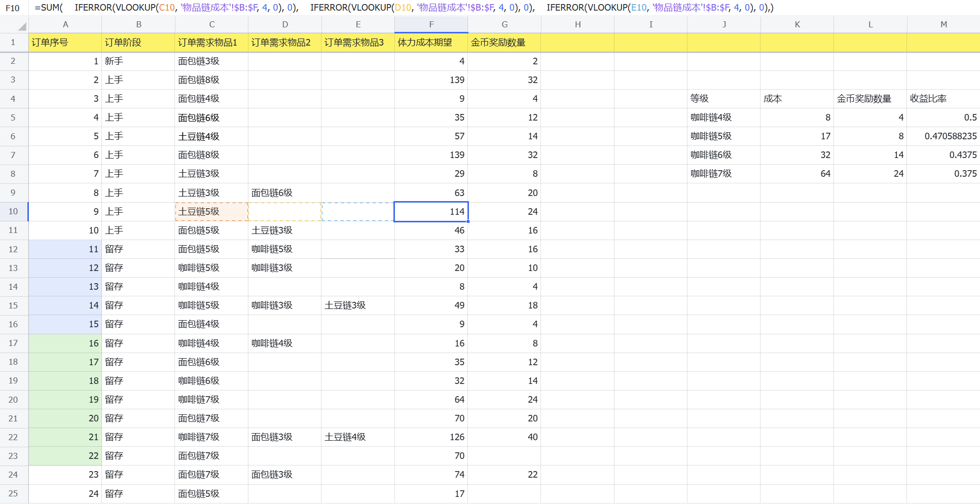
Task: Click cell 土豆链4级 in row 22
Action: pos(358,437)
